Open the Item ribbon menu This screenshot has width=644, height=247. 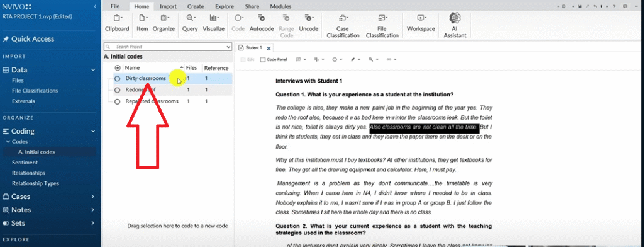pyautogui.click(x=142, y=23)
